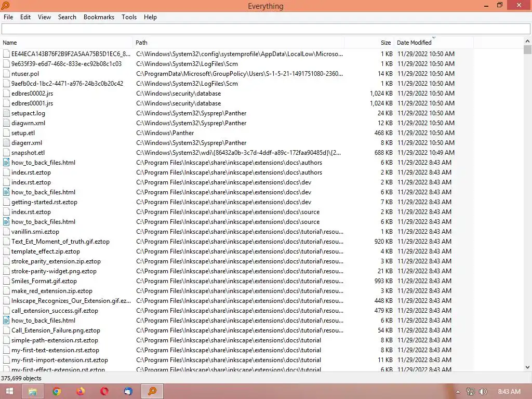The height and width of the screenshot is (399, 532).
Task: Open the Search menu
Action: pyautogui.click(x=67, y=17)
